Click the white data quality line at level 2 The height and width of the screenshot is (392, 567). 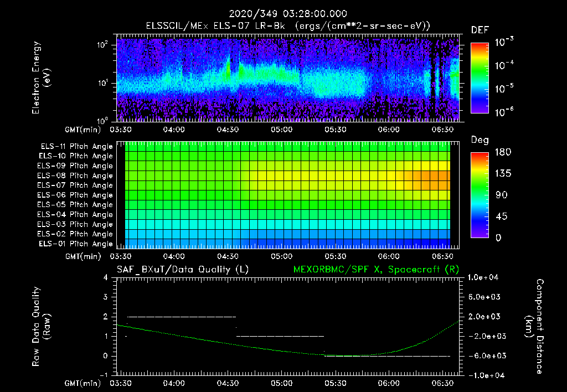click(x=182, y=317)
